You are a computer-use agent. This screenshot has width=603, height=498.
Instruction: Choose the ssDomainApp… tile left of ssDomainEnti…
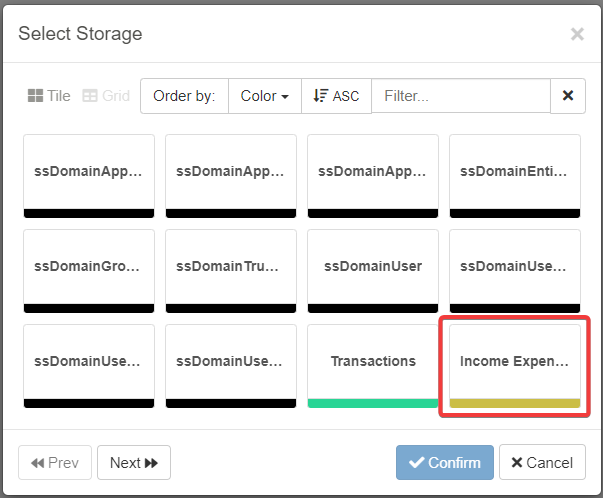[373, 171]
